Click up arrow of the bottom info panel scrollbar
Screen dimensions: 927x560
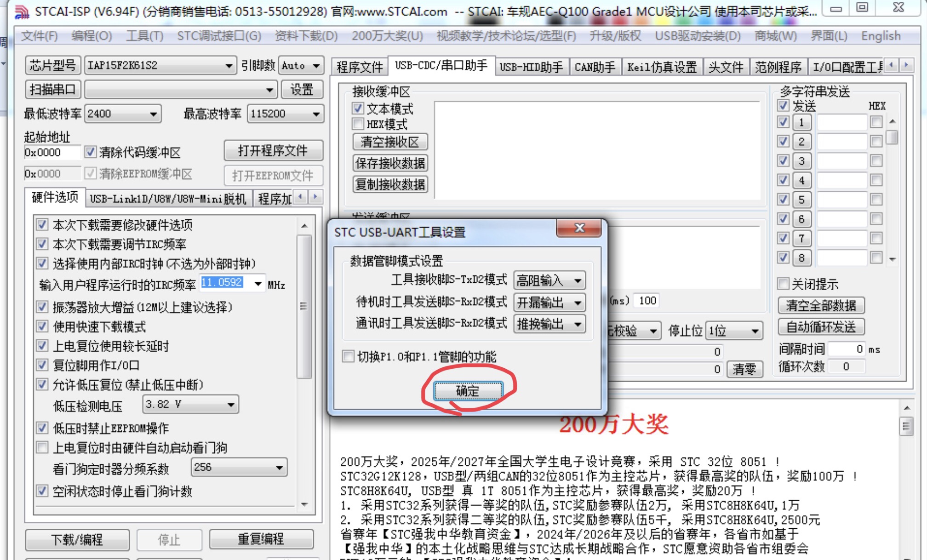906,408
